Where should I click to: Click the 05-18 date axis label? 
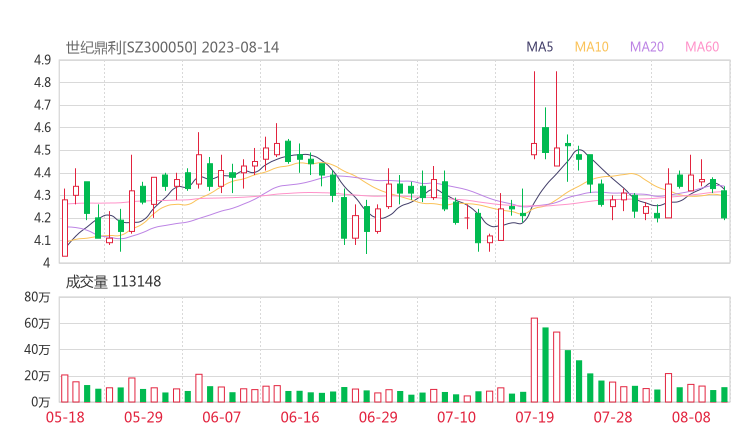tap(65, 417)
